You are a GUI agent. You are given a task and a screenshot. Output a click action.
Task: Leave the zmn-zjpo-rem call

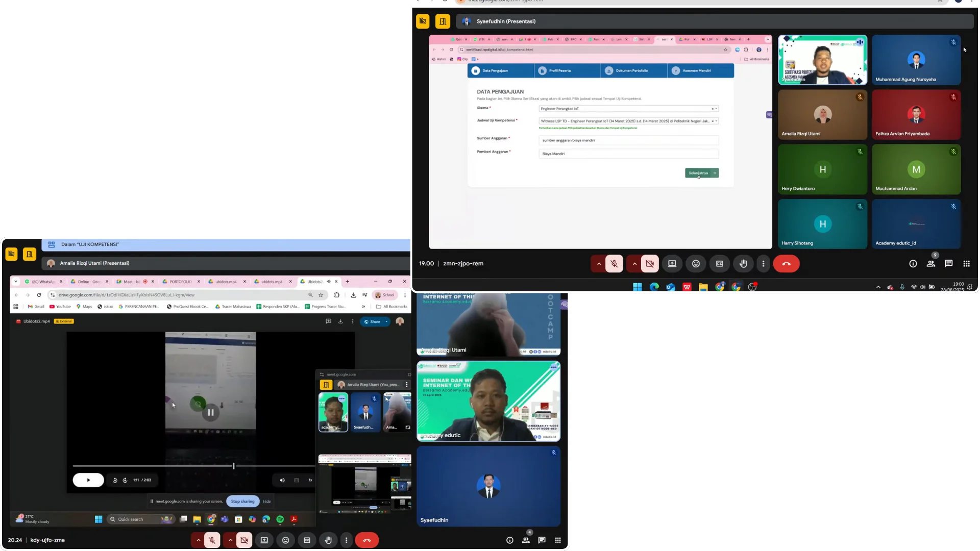coord(786,264)
